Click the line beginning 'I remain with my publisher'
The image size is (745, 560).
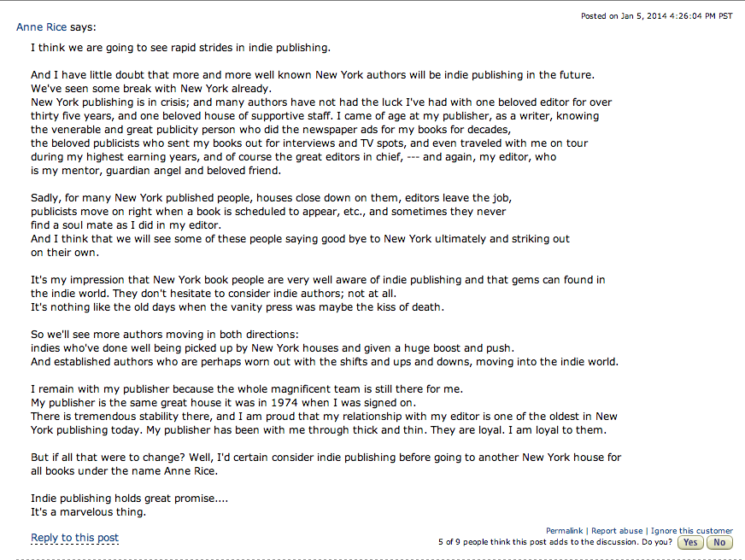pyautogui.click(x=247, y=388)
